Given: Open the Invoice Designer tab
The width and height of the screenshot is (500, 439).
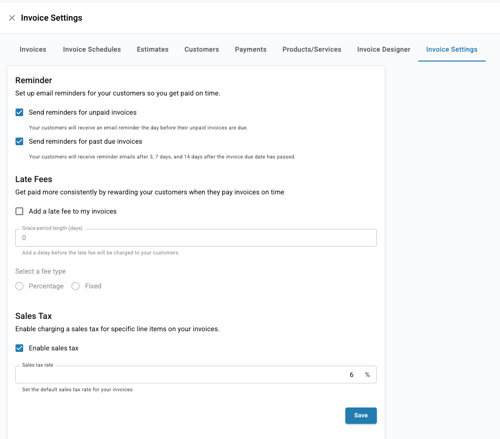Looking at the screenshot, I should [384, 49].
